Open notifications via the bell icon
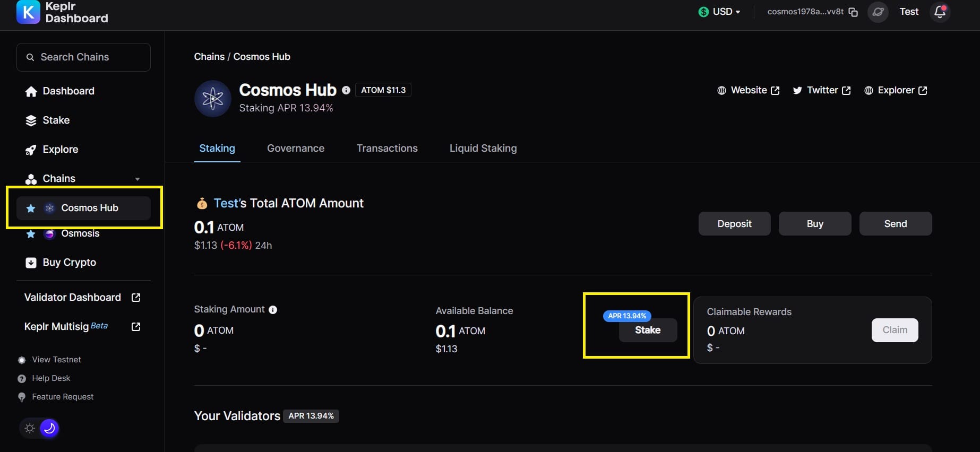 point(940,12)
